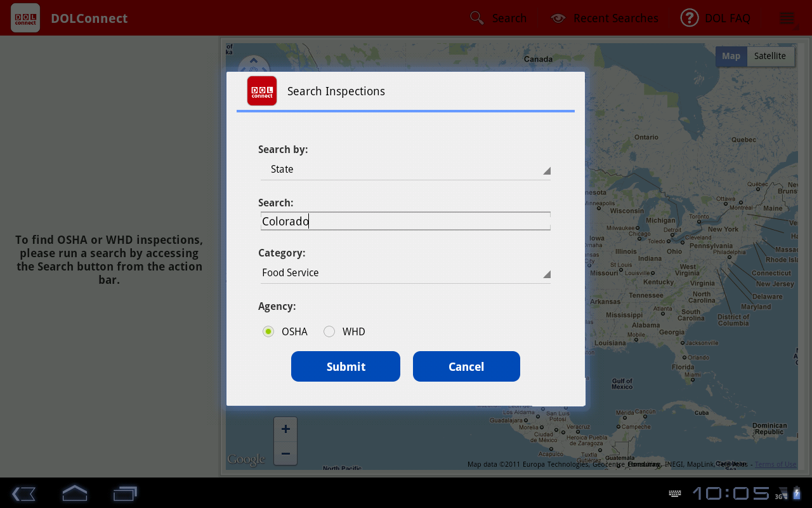
Task: Expand the Search by State dropdown
Action: pos(405,170)
